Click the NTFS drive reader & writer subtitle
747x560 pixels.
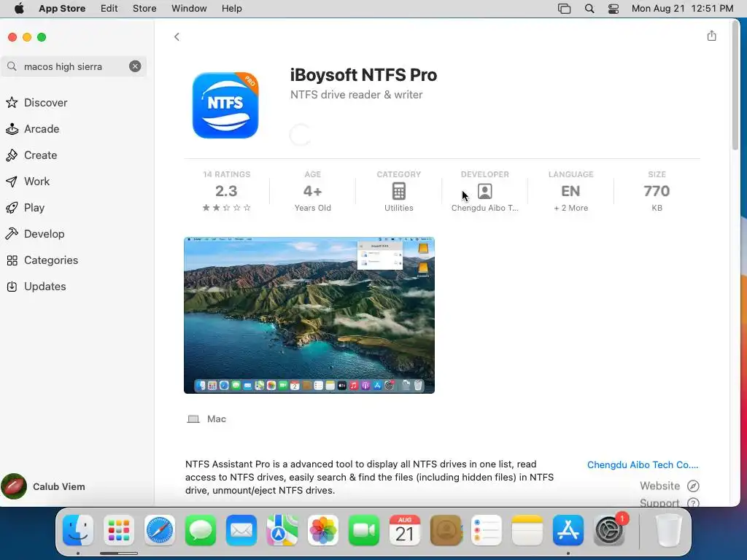pos(356,94)
